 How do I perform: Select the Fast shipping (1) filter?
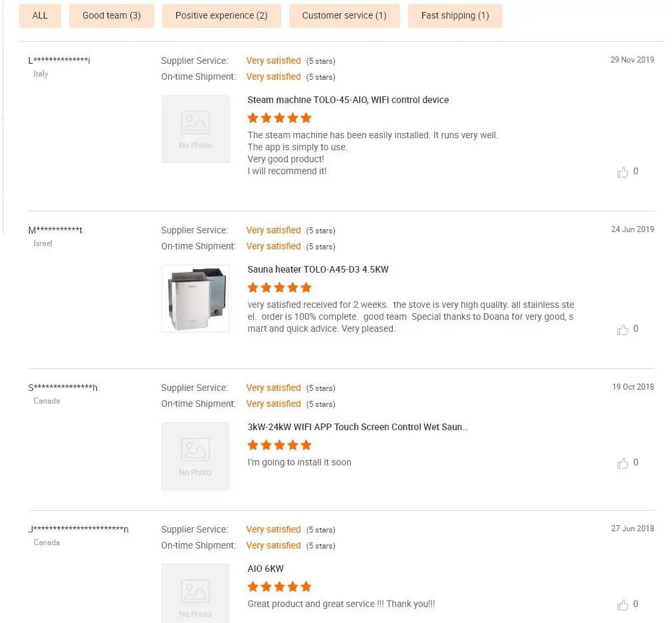pyautogui.click(x=455, y=15)
